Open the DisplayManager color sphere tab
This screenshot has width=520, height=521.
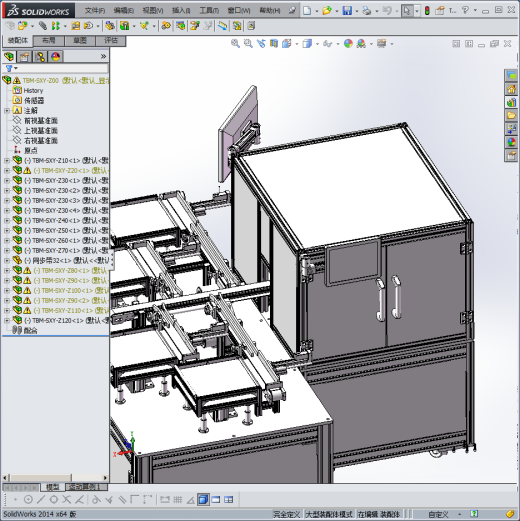(x=56, y=57)
